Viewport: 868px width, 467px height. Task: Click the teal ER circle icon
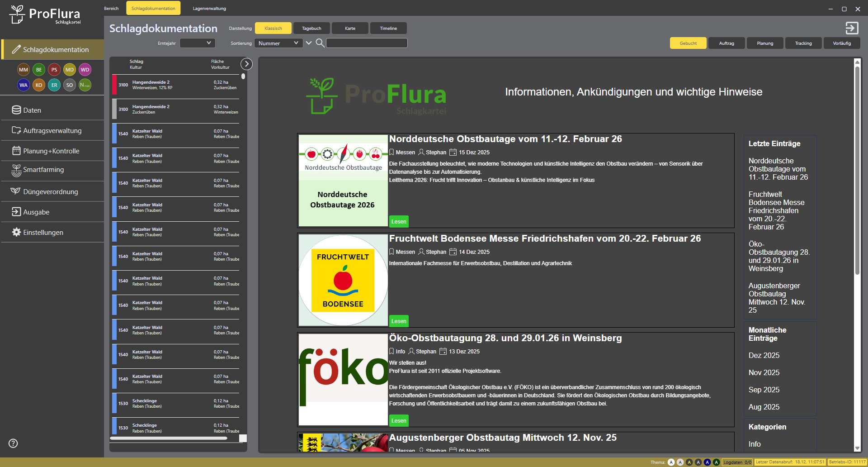pyautogui.click(x=54, y=85)
